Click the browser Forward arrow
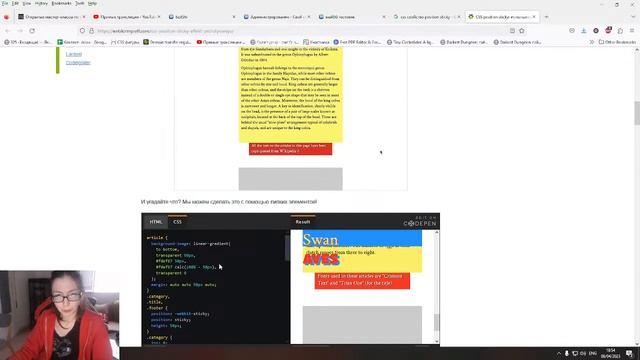Image resolution: width=640 pixels, height=360 pixels. coord(20,31)
